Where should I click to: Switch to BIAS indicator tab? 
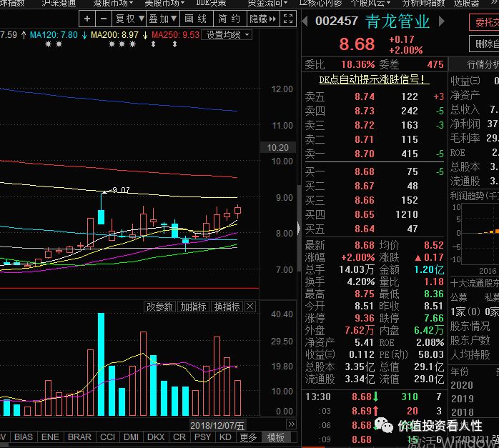tap(23, 437)
